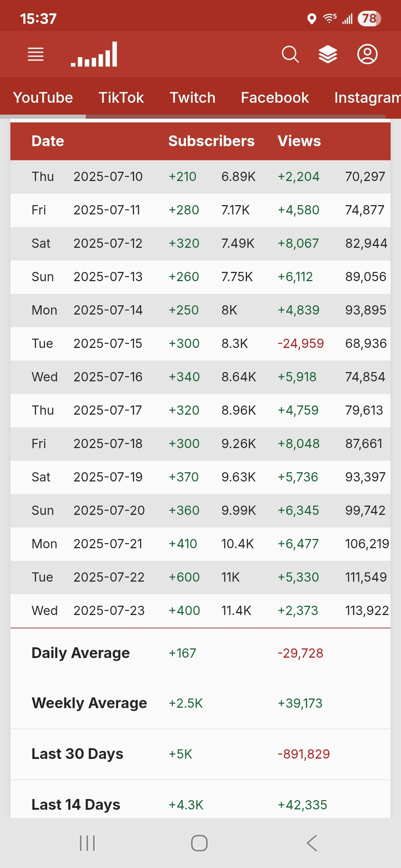Open the user profile icon
The image size is (401, 868).
tap(367, 55)
